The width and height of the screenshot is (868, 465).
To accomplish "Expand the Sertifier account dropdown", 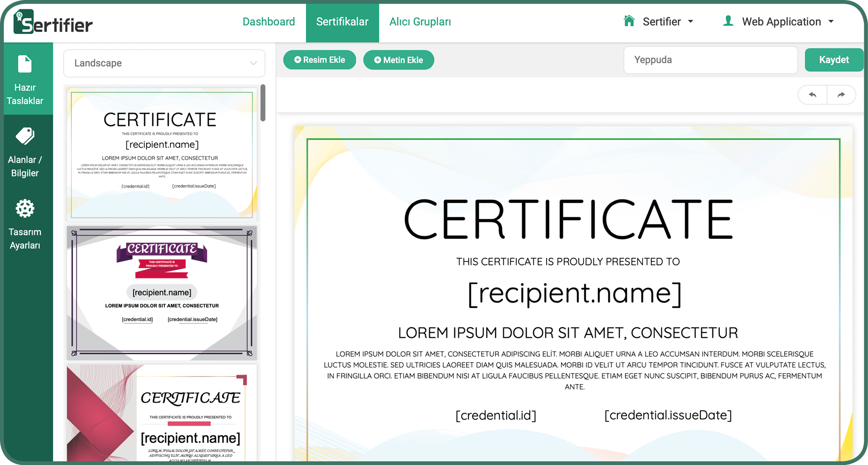I will click(x=668, y=22).
